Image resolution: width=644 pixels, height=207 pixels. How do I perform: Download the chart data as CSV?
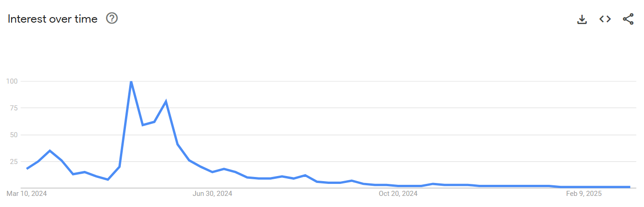(x=582, y=19)
